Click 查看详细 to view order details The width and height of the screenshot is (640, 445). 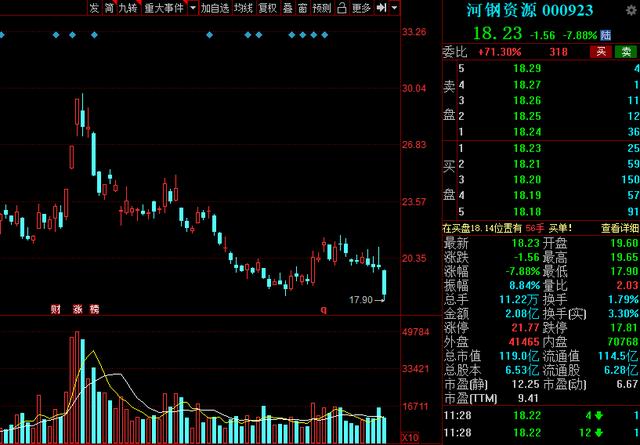(x=620, y=228)
